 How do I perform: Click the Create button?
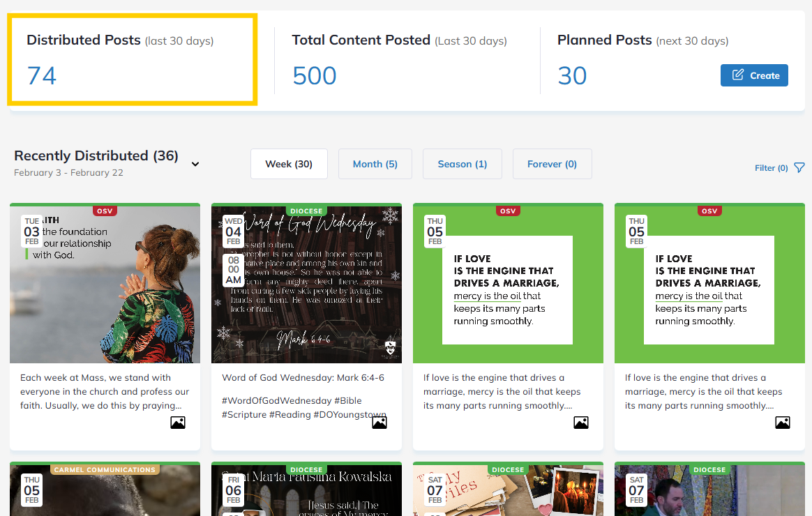tap(754, 75)
